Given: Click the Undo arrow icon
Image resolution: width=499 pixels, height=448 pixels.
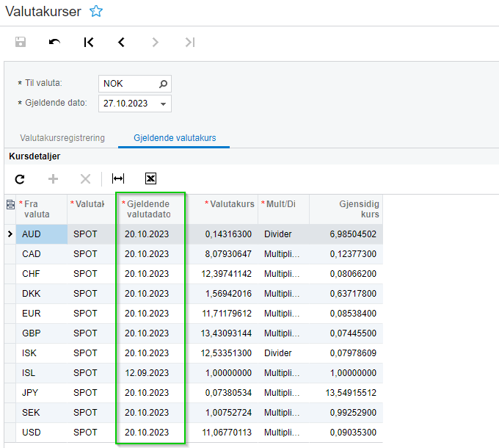Looking at the screenshot, I should [54, 42].
